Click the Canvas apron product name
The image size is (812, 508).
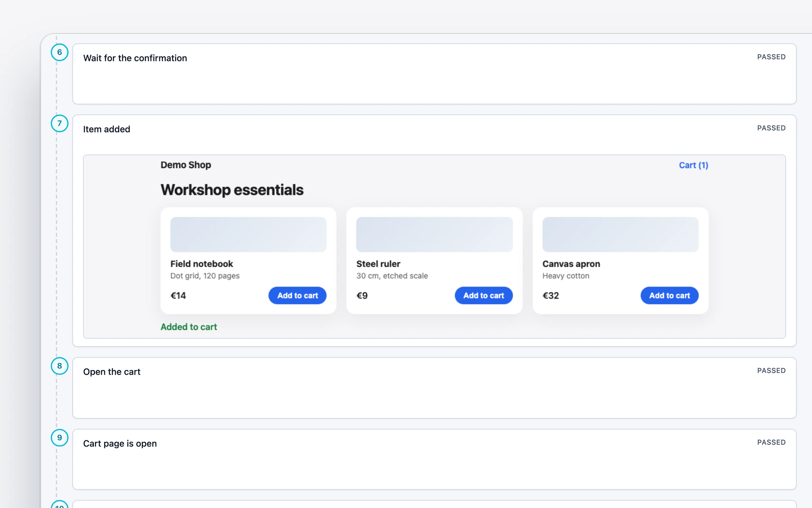point(571,264)
